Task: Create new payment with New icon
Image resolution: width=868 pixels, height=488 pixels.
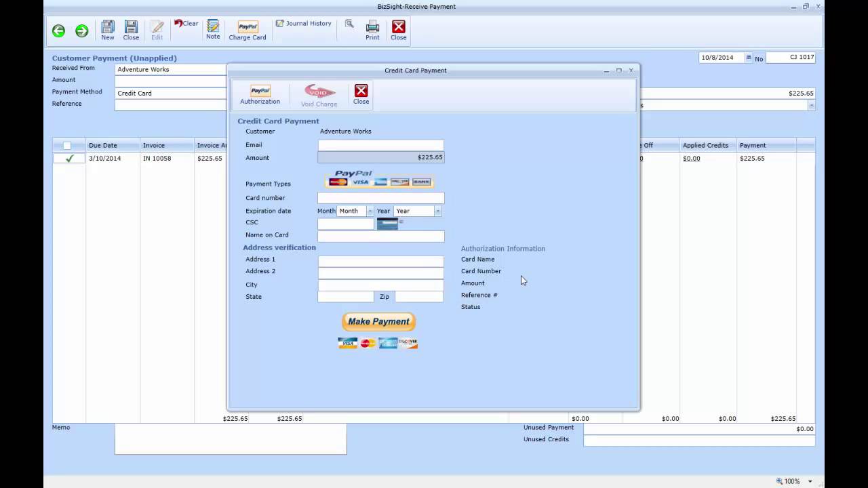Action: (x=108, y=30)
